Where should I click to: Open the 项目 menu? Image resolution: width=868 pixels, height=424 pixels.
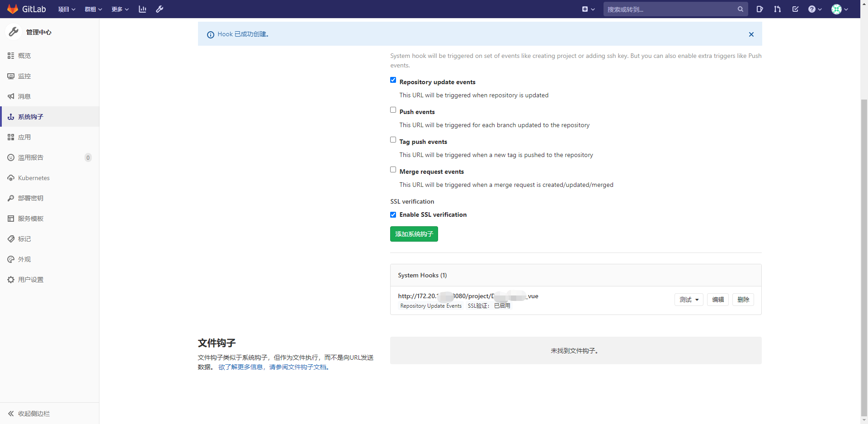coord(66,9)
